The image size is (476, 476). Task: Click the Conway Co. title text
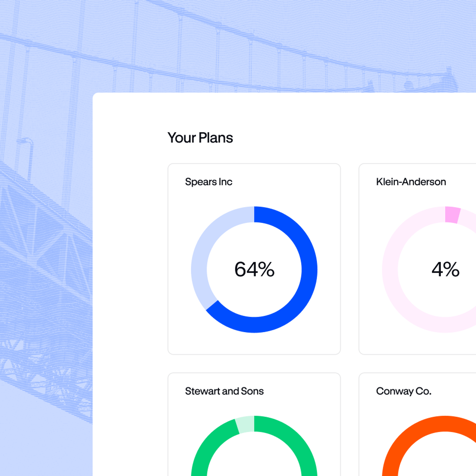tap(404, 391)
